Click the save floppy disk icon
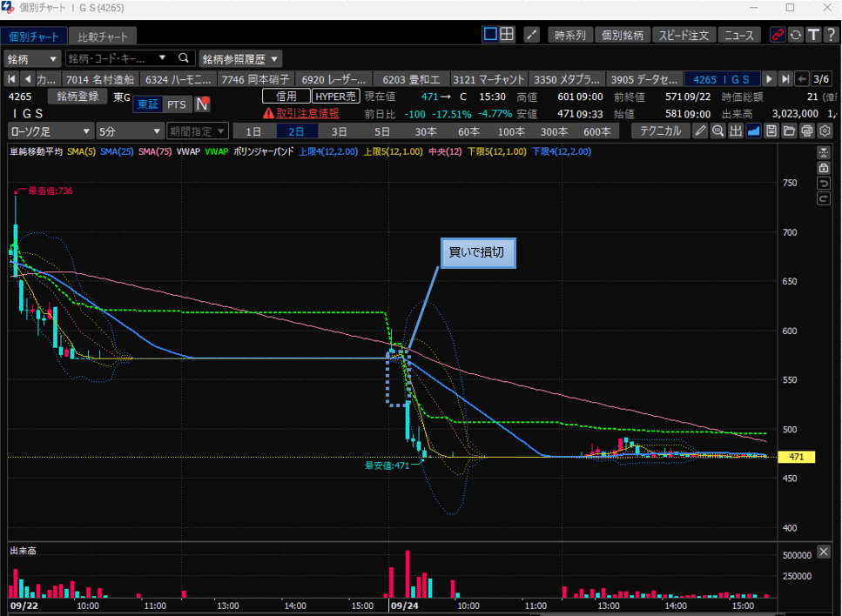 (x=771, y=131)
